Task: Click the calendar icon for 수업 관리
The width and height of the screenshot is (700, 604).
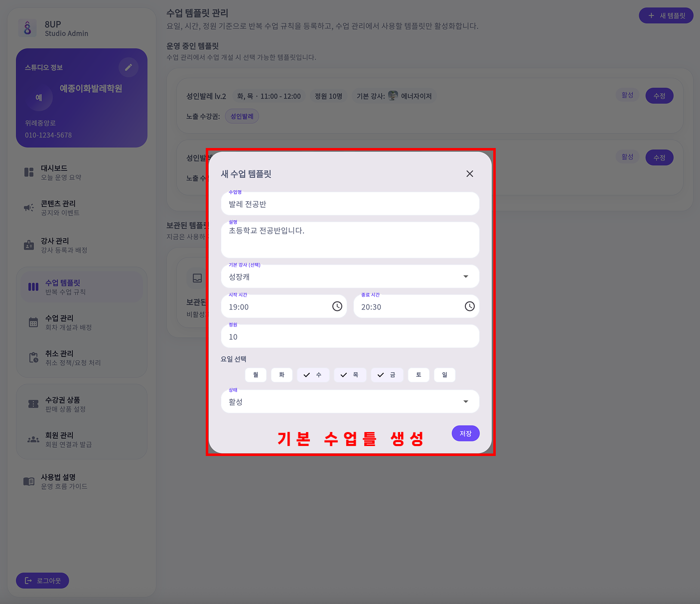Action: (33, 322)
